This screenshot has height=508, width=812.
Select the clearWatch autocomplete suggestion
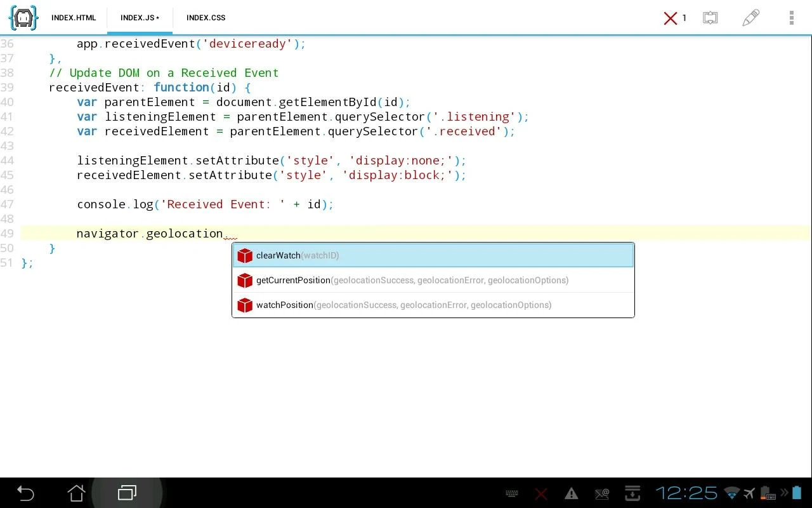click(x=433, y=255)
